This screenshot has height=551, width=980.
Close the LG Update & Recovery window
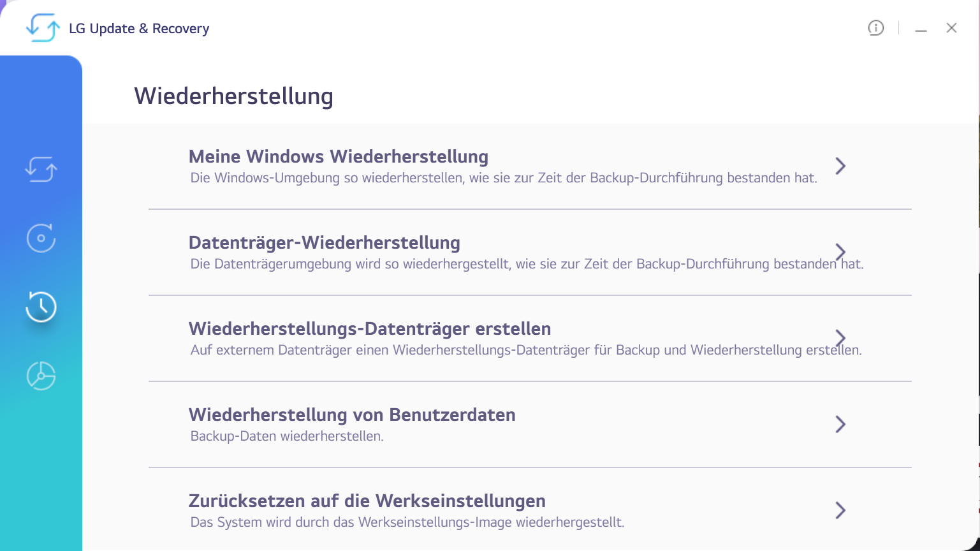pos(951,28)
